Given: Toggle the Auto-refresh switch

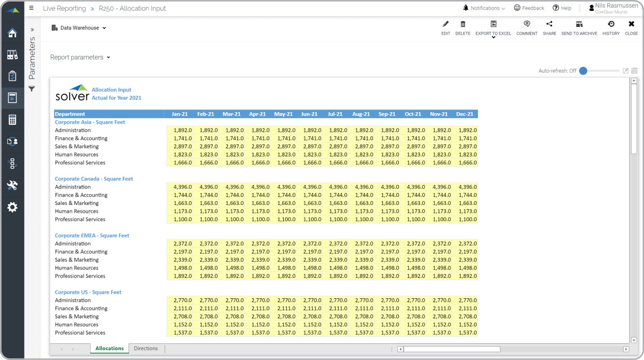Looking at the screenshot, I should pos(583,71).
